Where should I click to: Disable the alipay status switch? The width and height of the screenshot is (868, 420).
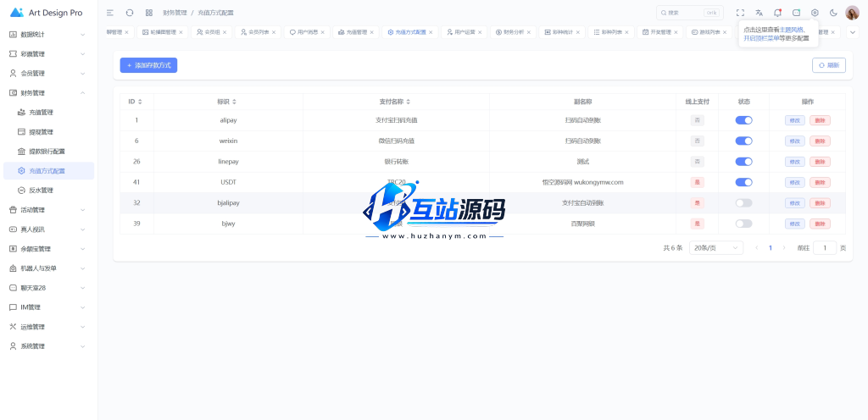coord(743,120)
